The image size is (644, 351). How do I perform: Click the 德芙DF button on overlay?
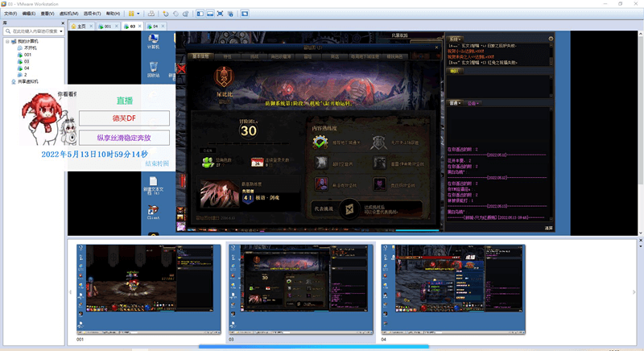124,118
